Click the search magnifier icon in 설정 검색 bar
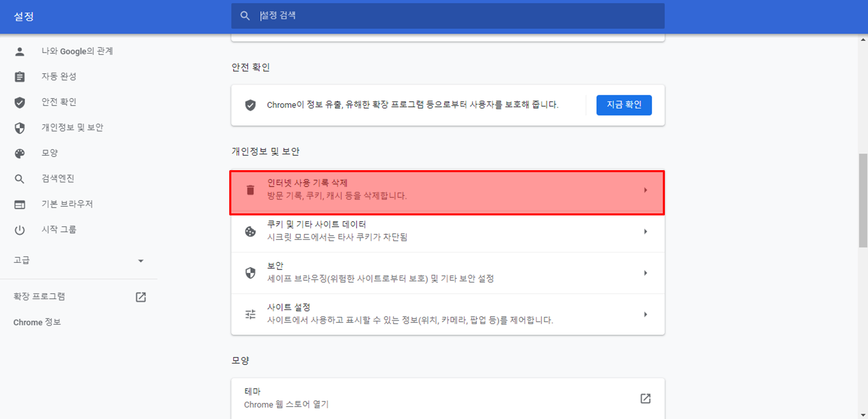868x419 pixels. click(245, 16)
